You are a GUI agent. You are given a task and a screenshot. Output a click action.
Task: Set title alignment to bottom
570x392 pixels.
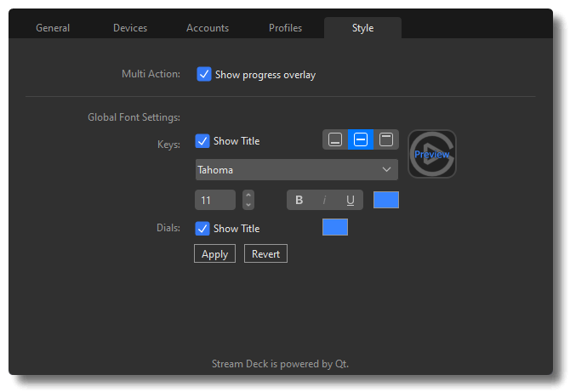[x=335, y=139]
